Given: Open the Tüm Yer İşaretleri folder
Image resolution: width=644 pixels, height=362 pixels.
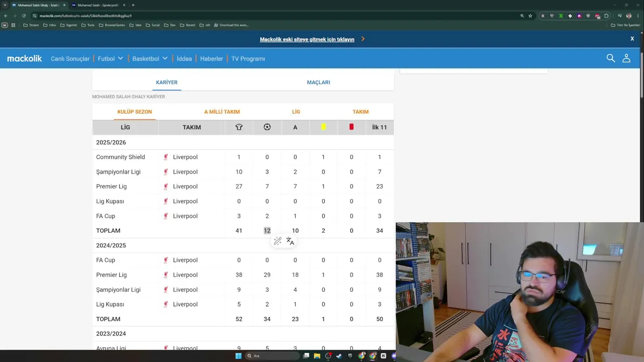Looking at the screenshot, I should pyautogui.click(x=625, y=25).
